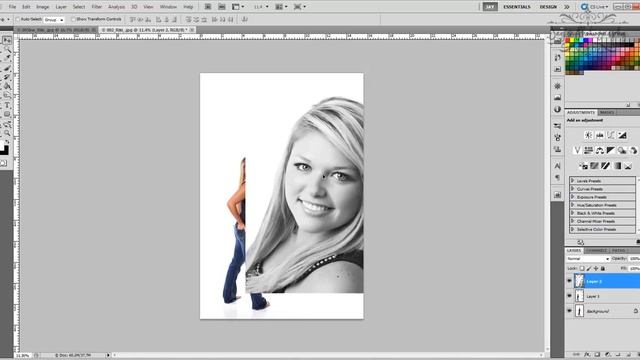Hide Layer 1 with its eye icon

(569, 296)
